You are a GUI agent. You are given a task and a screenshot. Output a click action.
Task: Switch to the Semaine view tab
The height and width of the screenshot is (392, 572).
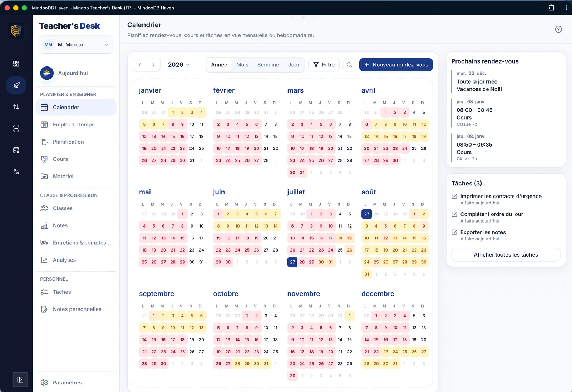pos(268,65)
